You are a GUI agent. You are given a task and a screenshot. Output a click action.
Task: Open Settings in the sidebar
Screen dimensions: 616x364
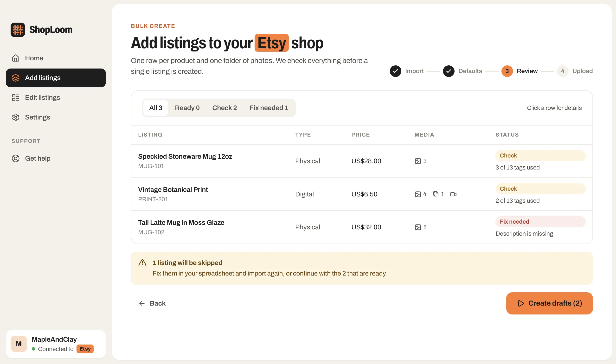(x=56, y=117)
